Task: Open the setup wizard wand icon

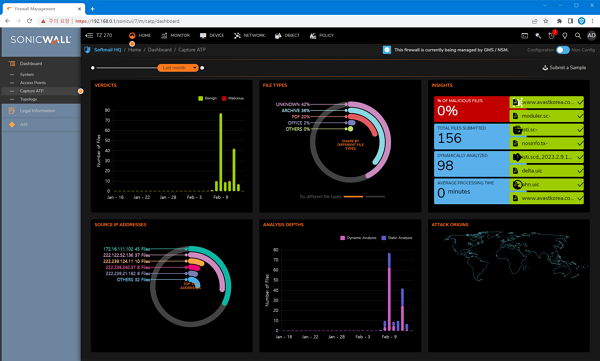Action: 538,36
